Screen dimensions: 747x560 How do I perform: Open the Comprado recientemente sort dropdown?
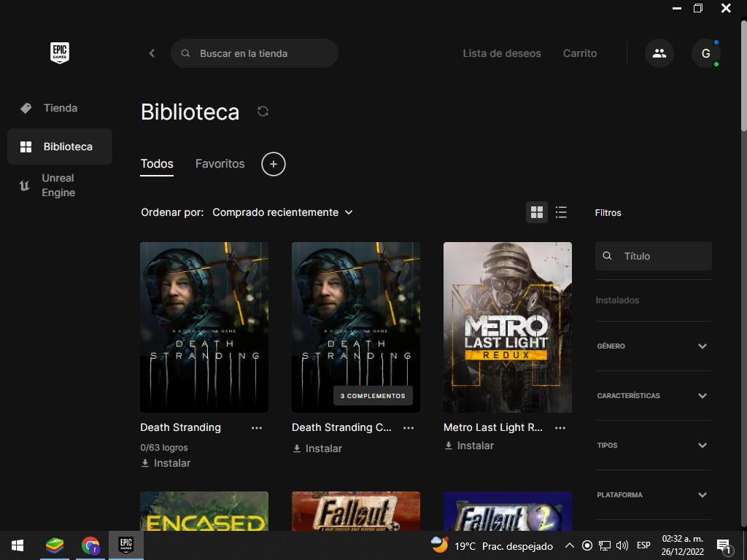tap(282, 212)
